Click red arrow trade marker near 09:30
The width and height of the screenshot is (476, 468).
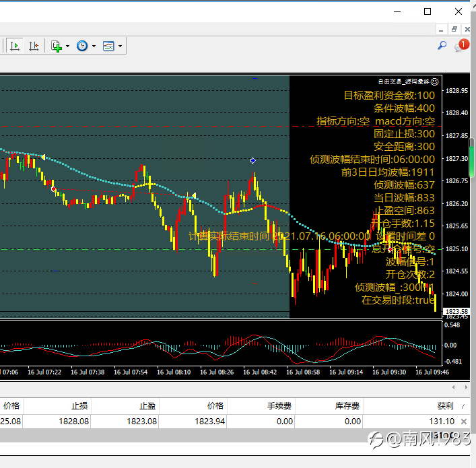tap(390, 249)
